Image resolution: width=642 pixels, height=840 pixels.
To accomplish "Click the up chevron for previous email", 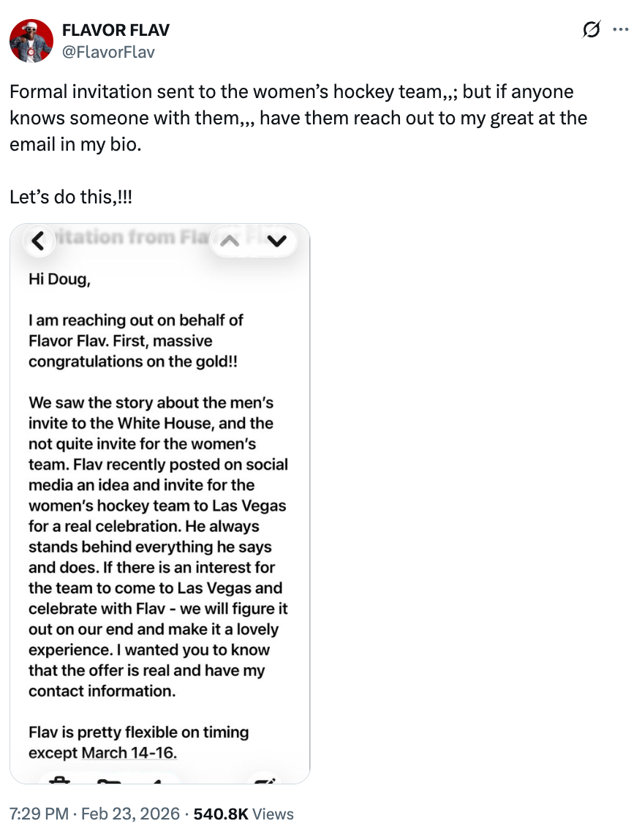I will 229,240.
